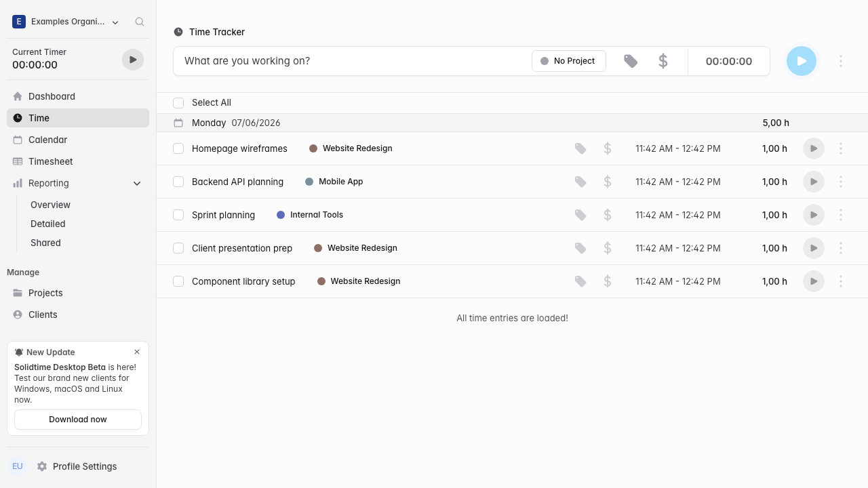The height and width of the screenshot is (488, 868).
Task: Check the Select All checkbox
Action: 178,103
